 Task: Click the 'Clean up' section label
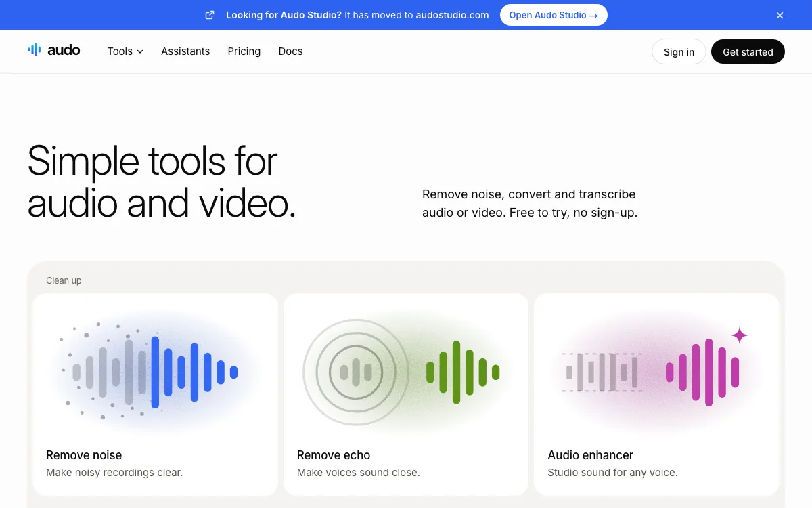pyautogui.click(x=64, y=280)
